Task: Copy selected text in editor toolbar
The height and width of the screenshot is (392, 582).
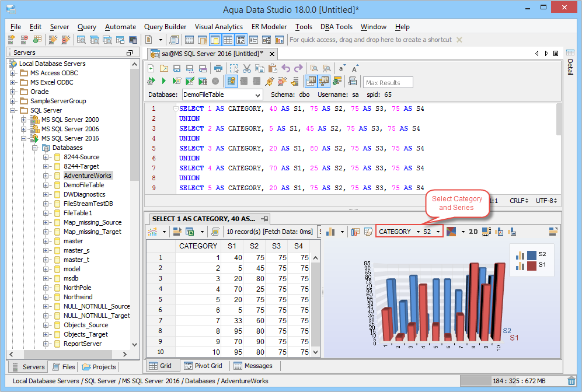Action: point(259,68)
